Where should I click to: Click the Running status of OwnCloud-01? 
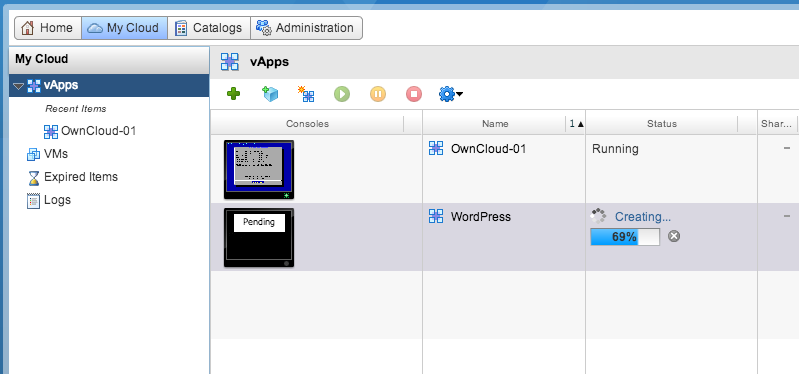615,149
